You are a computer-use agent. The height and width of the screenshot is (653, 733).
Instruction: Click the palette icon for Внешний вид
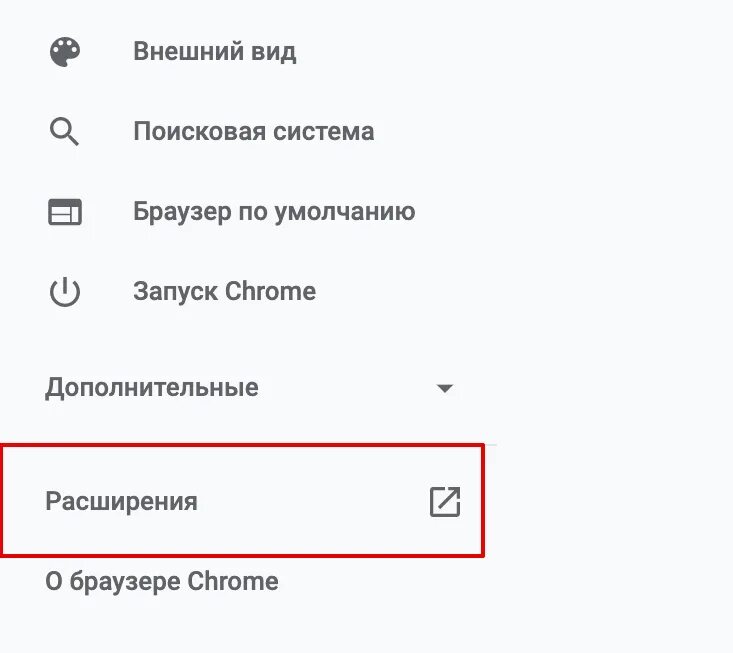pyautogui.click(x=65, y=51)
